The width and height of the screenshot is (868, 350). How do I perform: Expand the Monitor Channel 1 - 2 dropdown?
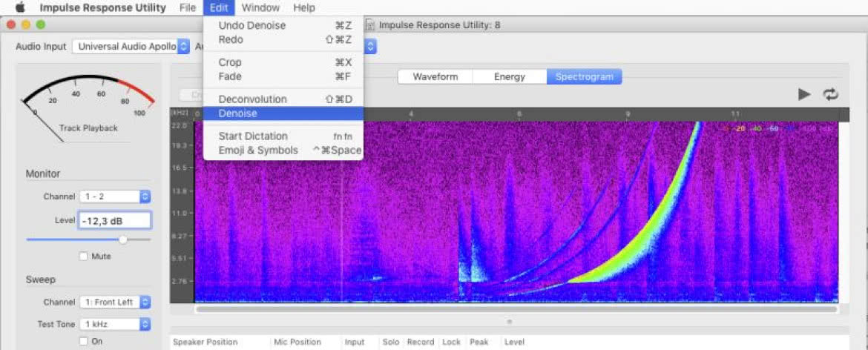click(114, 197)
